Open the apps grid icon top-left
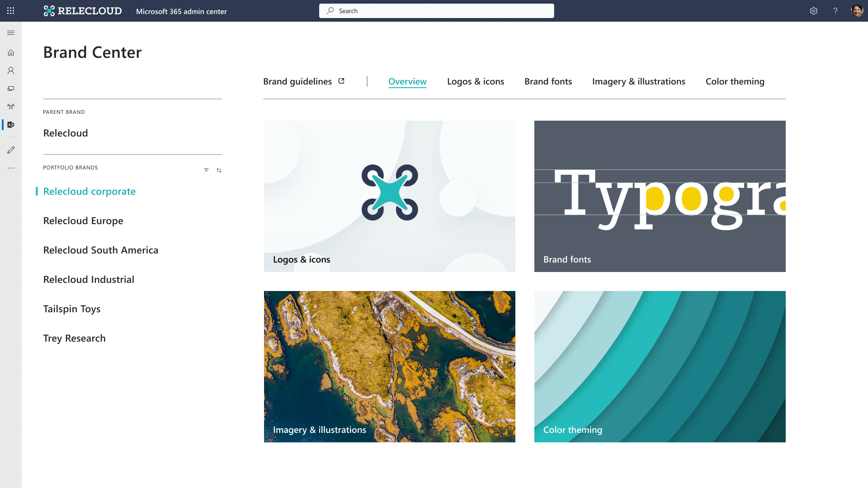This screenshot has width=868, height=488. coord(11,11)
